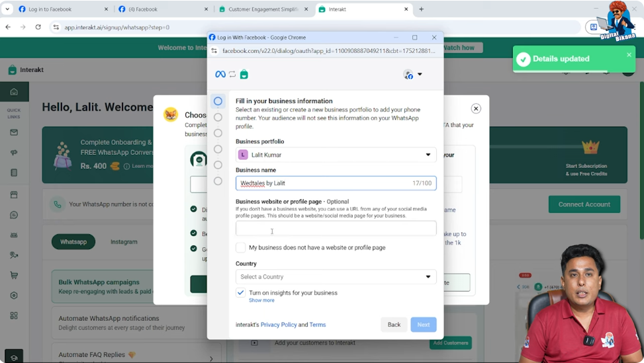Image resolution: width=644 pixels, height=363 pixels.
Task: Select the Whatsapp pill tab
Action: (73, 241)
